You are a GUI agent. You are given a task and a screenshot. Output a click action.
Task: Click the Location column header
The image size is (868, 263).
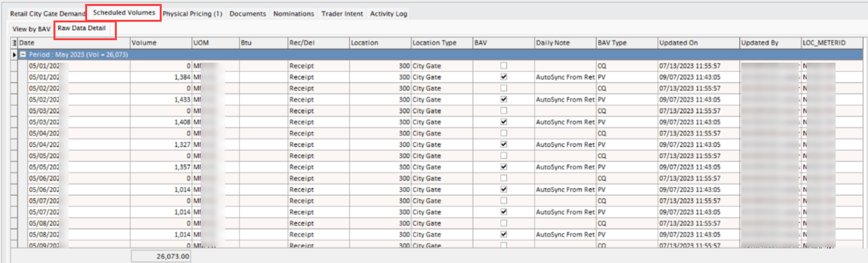[380, 43]
